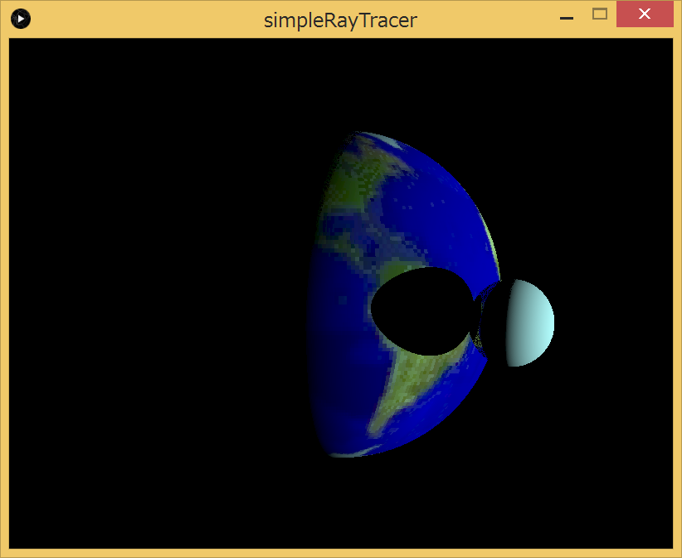Viewport: 682px width, 558px height.
Task: Click the yellow bottom window border
Action: click(340, 552)
